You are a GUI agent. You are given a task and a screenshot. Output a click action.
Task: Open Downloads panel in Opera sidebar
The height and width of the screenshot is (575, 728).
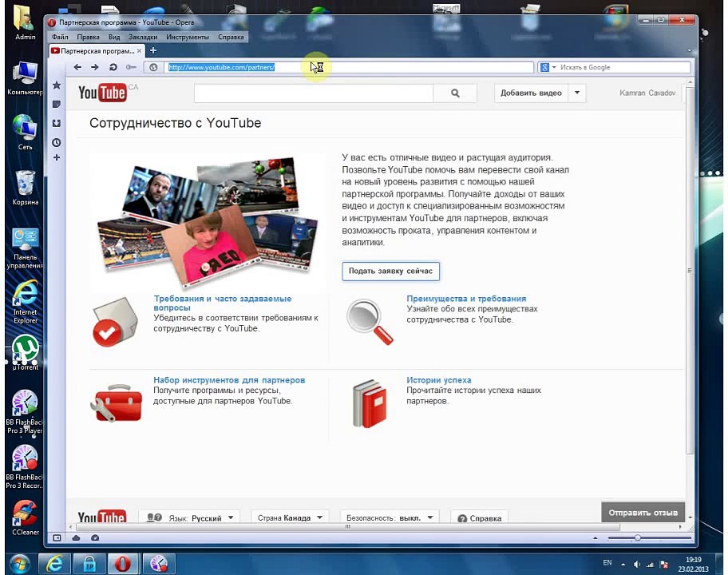point(57,123)
